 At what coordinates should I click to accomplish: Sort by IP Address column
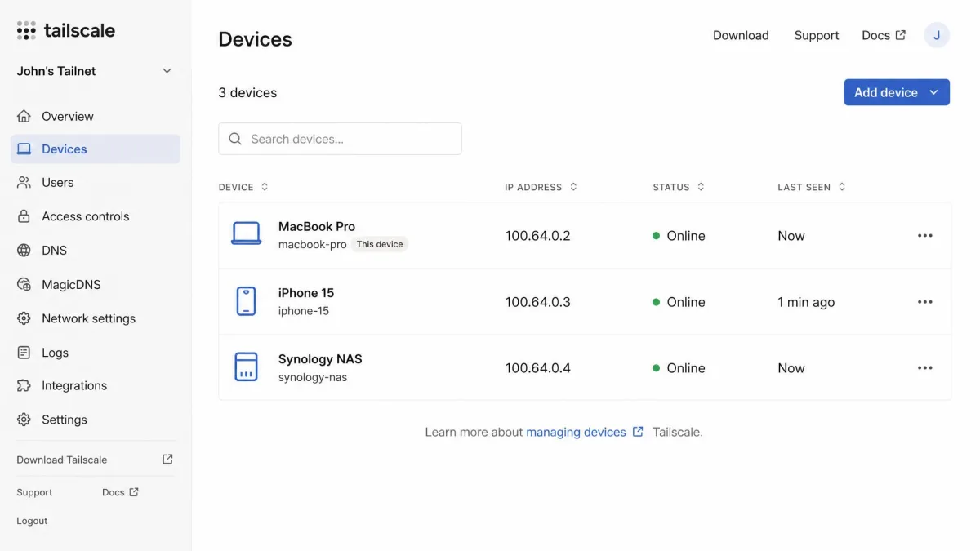[x=541, y=187]
